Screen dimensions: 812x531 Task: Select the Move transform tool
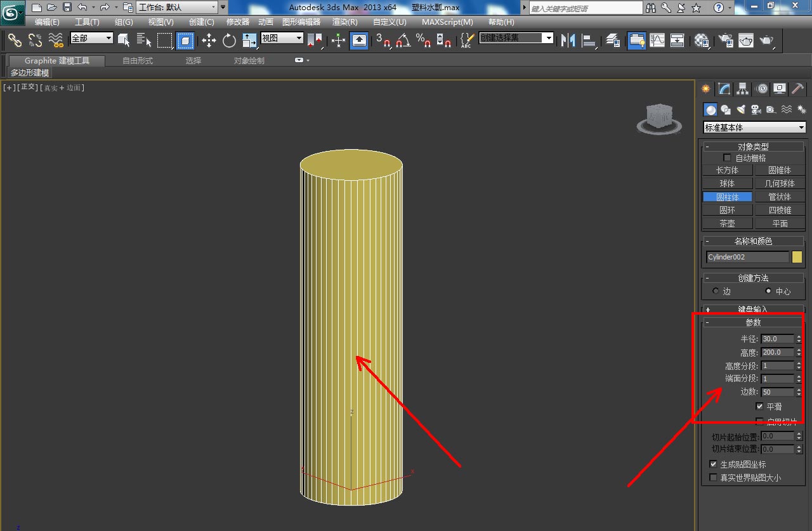pyautogui.click(x=209, y=41)
